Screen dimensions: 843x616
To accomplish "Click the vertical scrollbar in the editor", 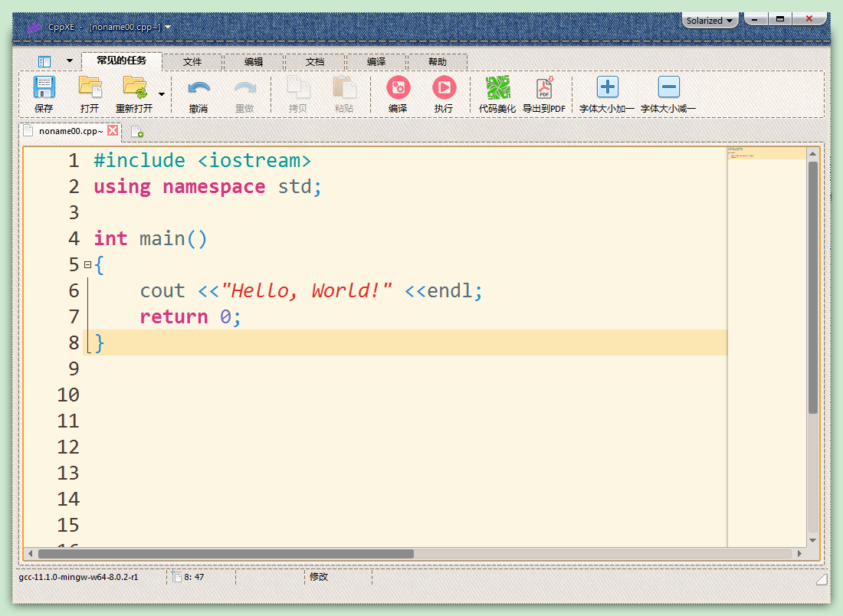I will pyautogui.click(x=812, y=287).
